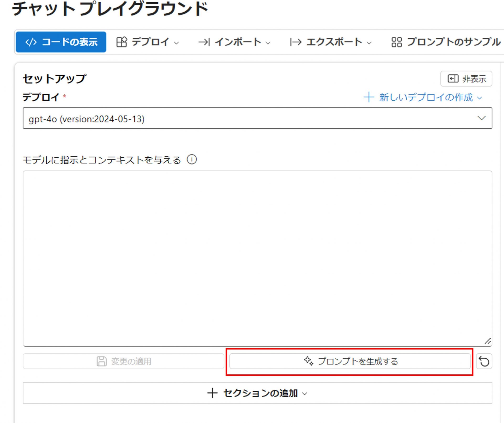Click the info icon beside モデルに指示

click(x=192, y=159)
